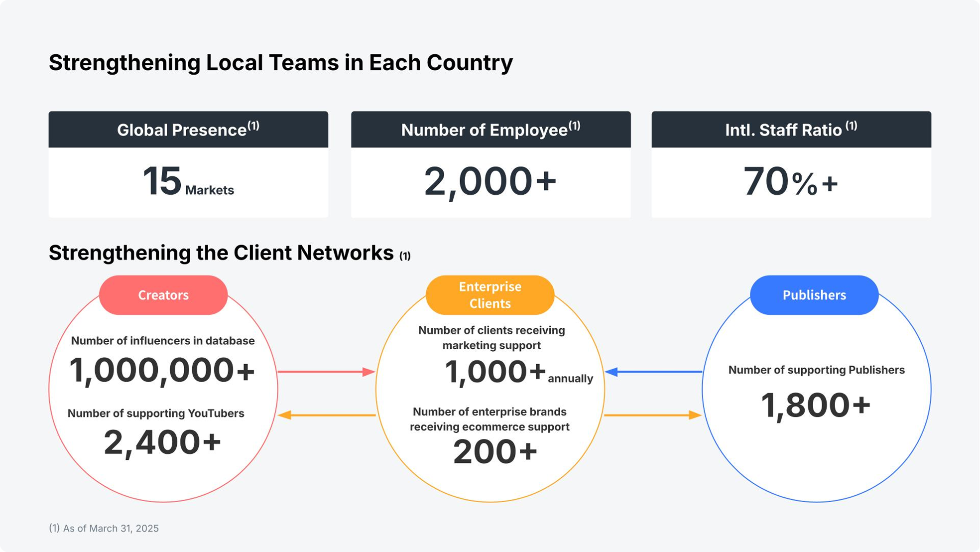
Task: Click the 2,000+ employee figure
Action: coord(490,182)
